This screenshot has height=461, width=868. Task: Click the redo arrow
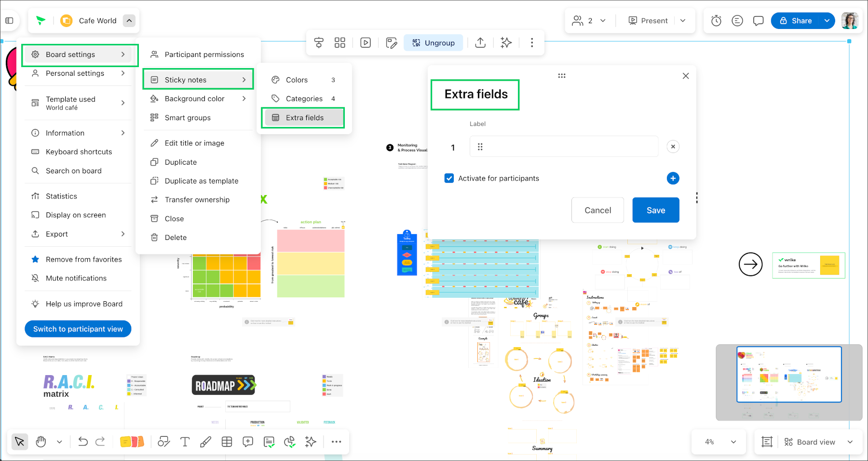100,442
